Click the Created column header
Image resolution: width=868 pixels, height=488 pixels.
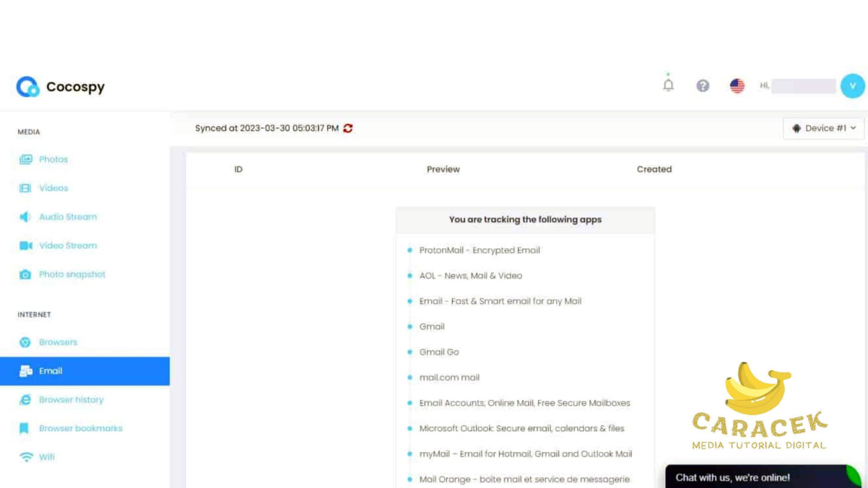click(x=654, y=169)
